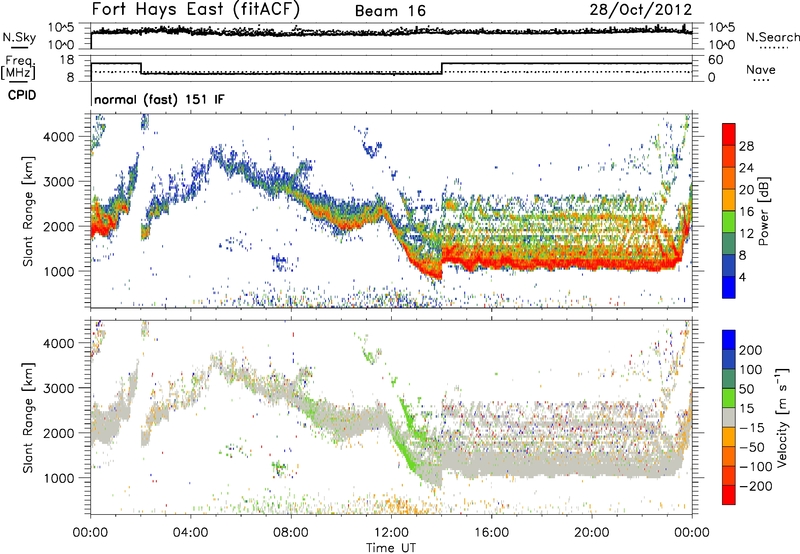The width and height of the screenshot is (800, 554).
Task: Click the "-200" label on the velocity colorbar
Action: [756, 486]
